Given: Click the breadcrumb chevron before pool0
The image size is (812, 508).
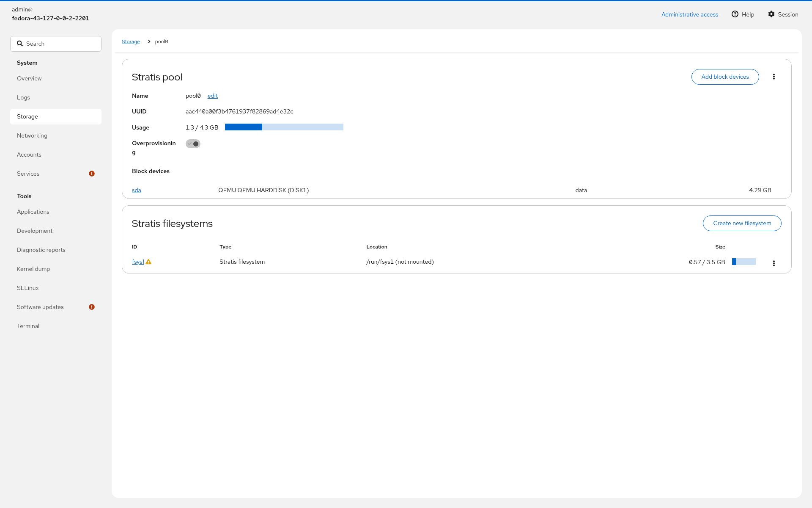Looking at the screenshot, I should coord(149,41).
